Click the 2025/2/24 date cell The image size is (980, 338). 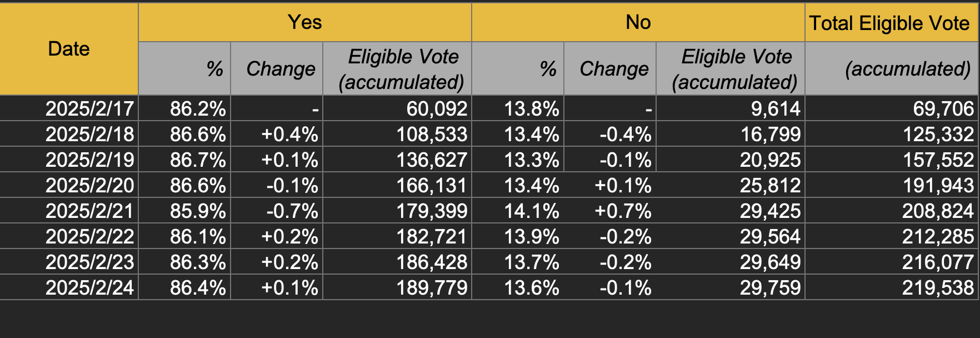point(69,287)
